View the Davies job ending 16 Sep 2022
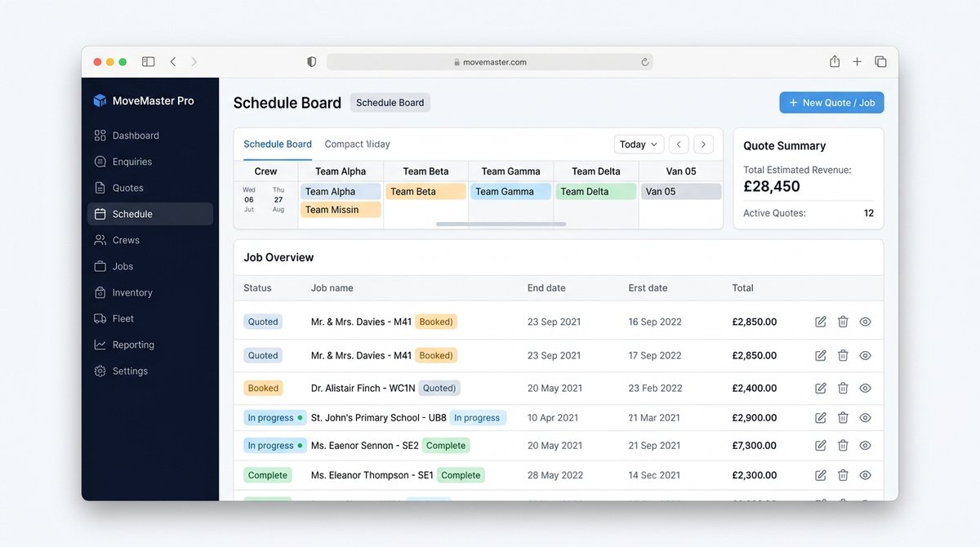Viewport: 980px width, 547px height. (x=866, y=322)
